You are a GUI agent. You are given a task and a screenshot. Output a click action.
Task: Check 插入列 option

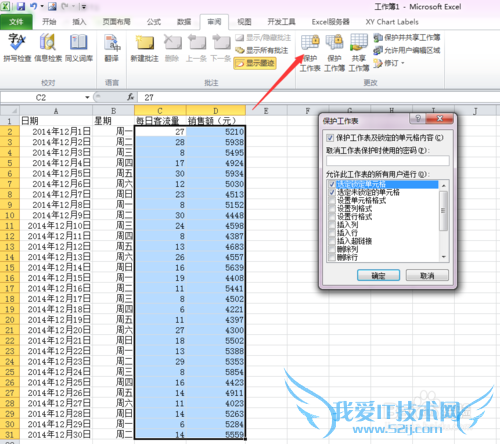coord(332,225)
